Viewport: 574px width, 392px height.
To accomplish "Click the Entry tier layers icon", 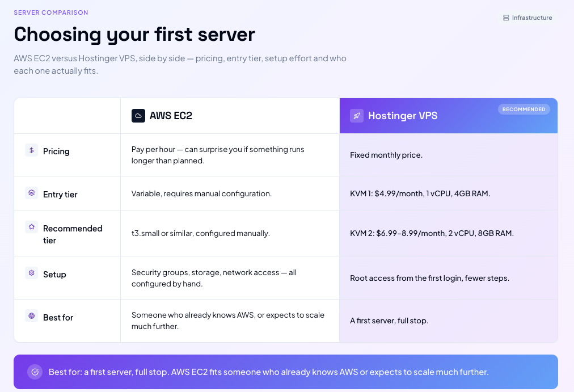I will [32, 192].
